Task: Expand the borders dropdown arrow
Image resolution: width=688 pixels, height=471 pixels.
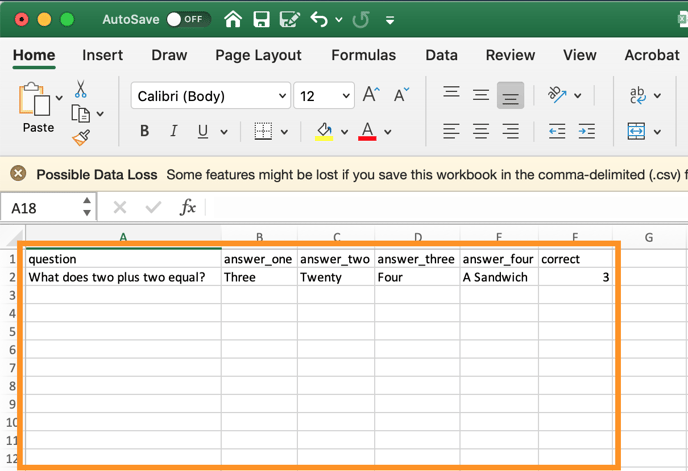Action: click(x=284, y=132)
